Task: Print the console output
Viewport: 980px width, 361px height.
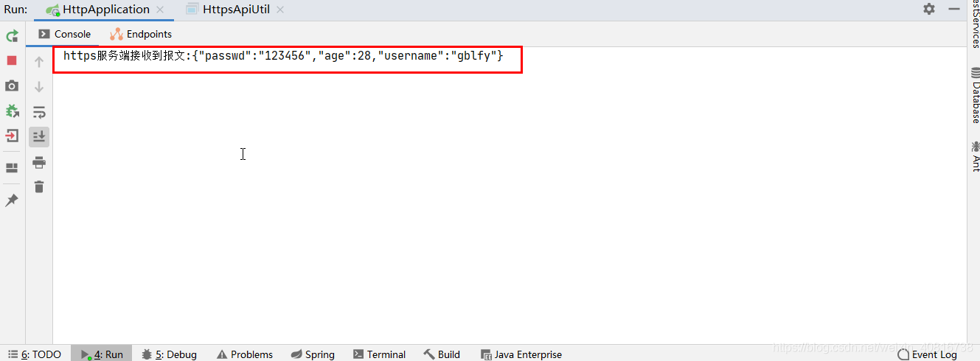Action: (39, 162)
